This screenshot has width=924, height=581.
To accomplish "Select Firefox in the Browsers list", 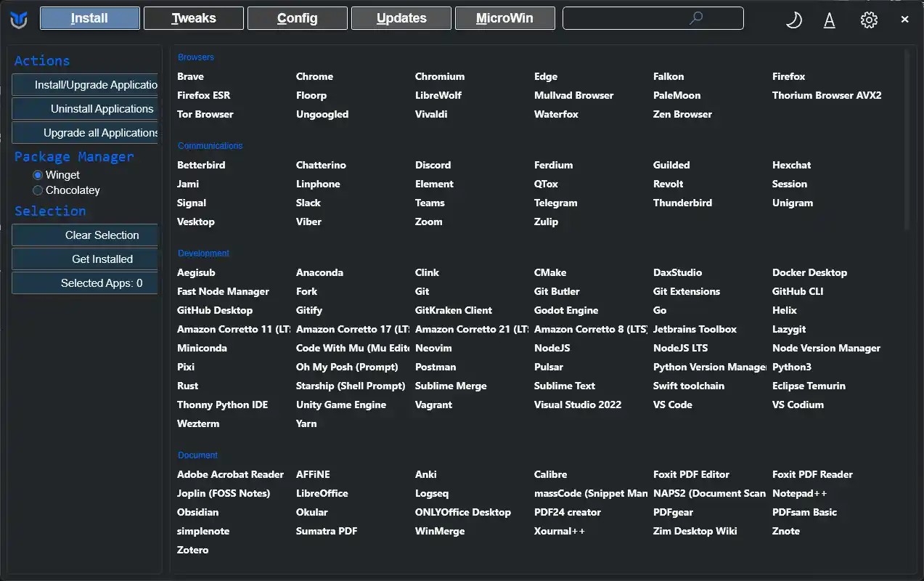I will [x=788, y=76].
